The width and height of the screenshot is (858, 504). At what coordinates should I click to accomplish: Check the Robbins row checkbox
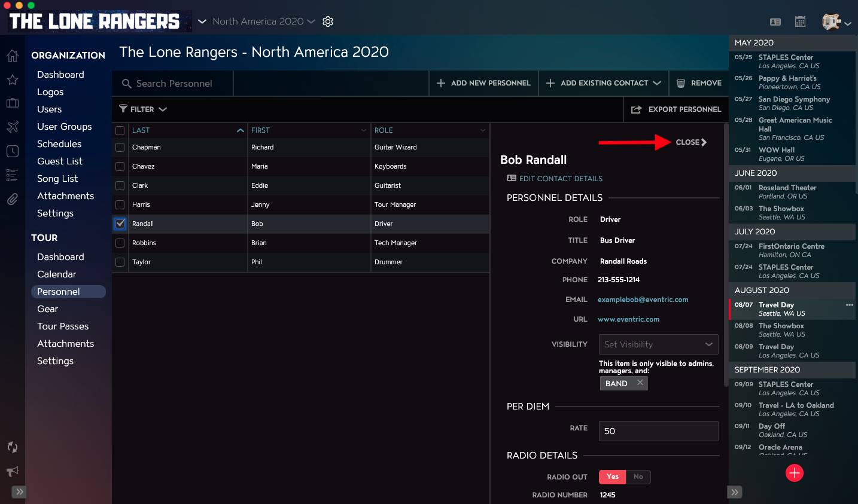[x=120, y=243]
